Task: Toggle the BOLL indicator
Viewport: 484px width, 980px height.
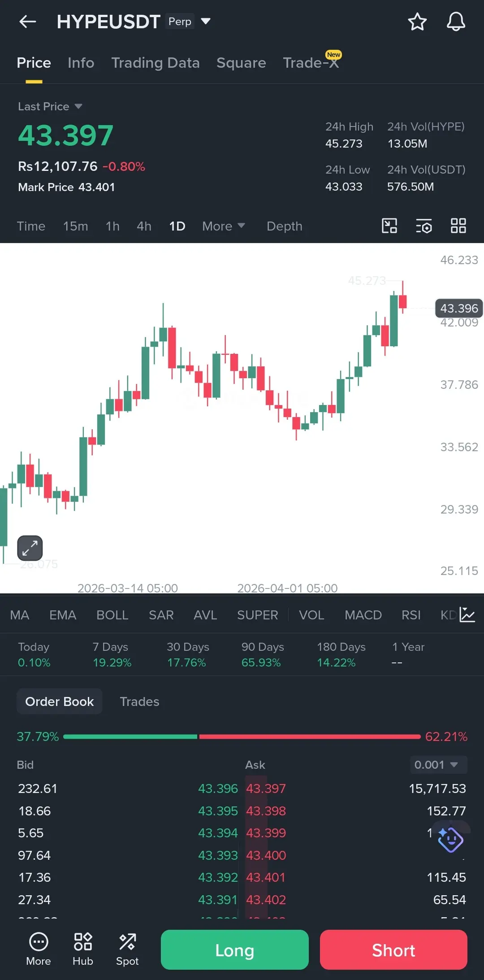Action: coord(112,615)
